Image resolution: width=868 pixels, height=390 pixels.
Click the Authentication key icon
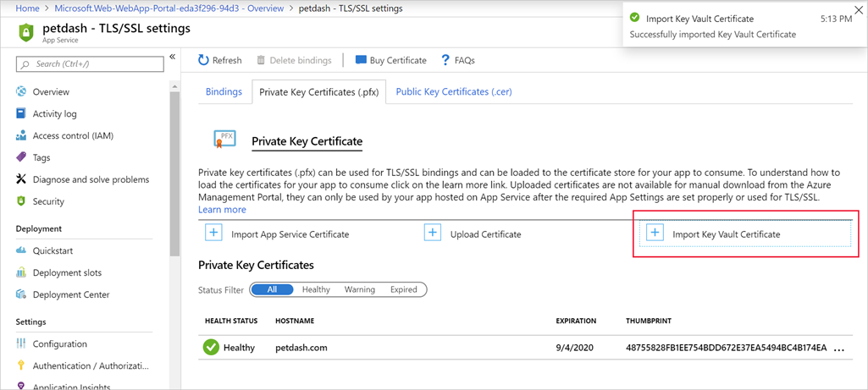click(21, 365)
